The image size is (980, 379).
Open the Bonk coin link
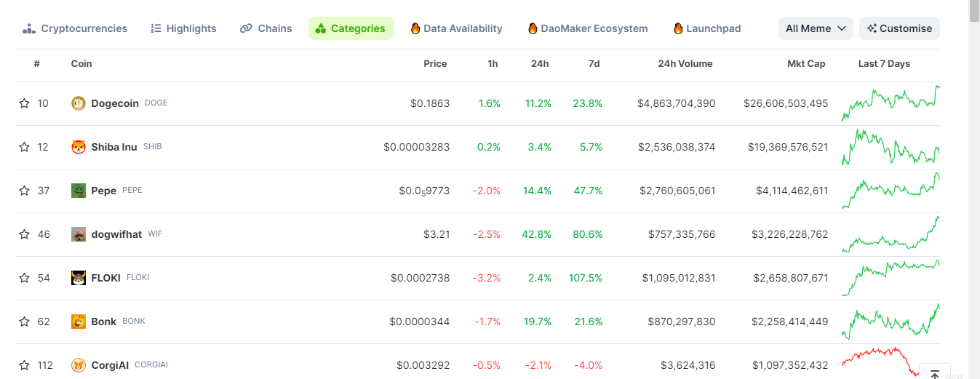[103, 322]
